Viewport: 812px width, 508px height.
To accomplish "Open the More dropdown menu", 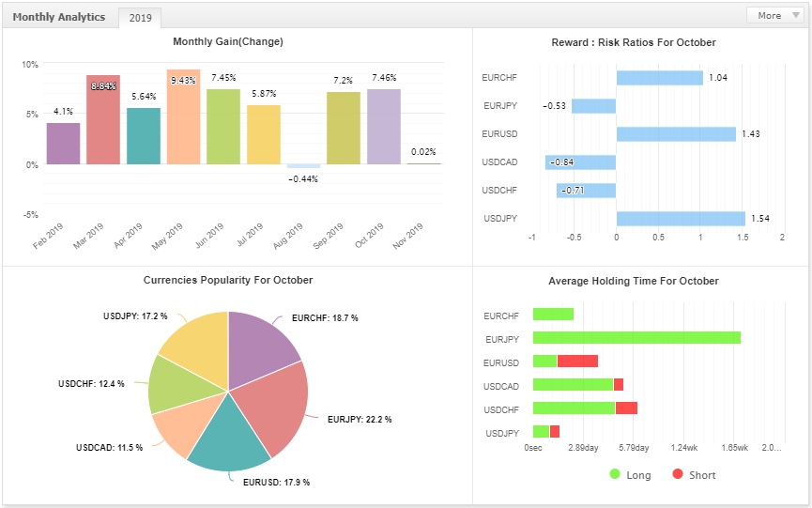I will point(775,16).
